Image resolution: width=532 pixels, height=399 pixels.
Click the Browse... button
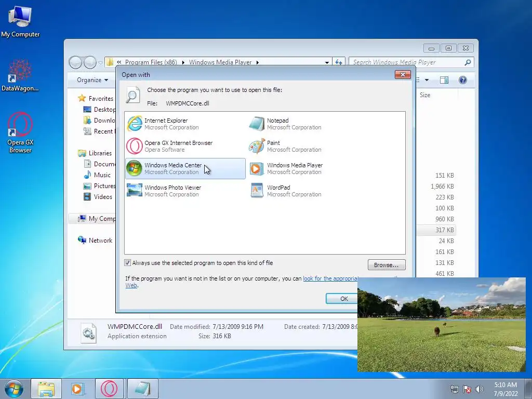tap(386, 265)
